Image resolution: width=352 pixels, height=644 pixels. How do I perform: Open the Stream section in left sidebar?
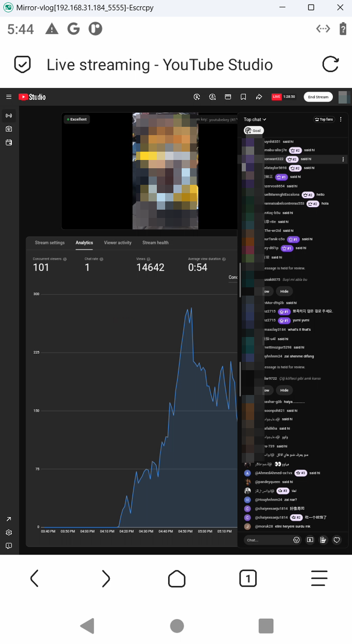[x=9, y=115]
